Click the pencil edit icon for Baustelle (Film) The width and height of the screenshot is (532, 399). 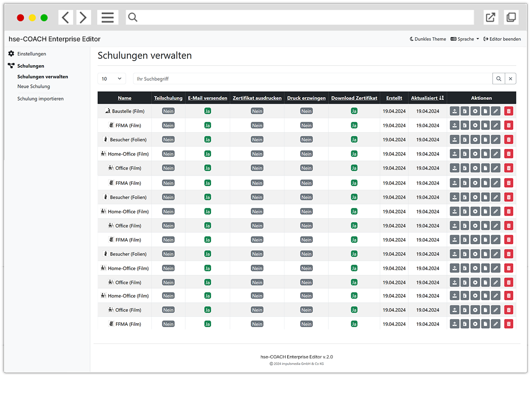pyautogui.click(x=496, y=111)
